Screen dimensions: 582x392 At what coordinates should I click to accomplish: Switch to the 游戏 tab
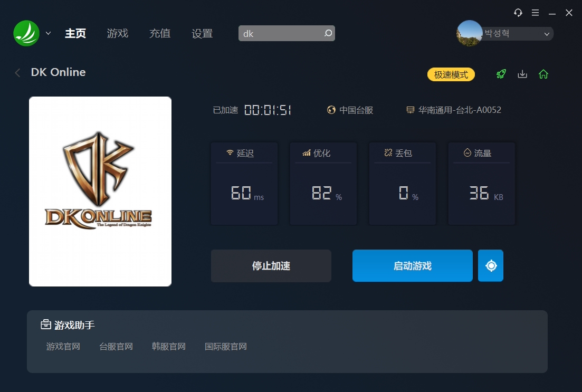(x=117, y=34)
